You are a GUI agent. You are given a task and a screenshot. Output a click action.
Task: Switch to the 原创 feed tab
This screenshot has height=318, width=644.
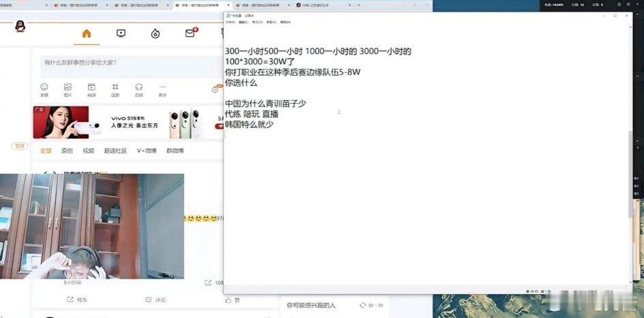pyautogui.click(x=67, y=151)
